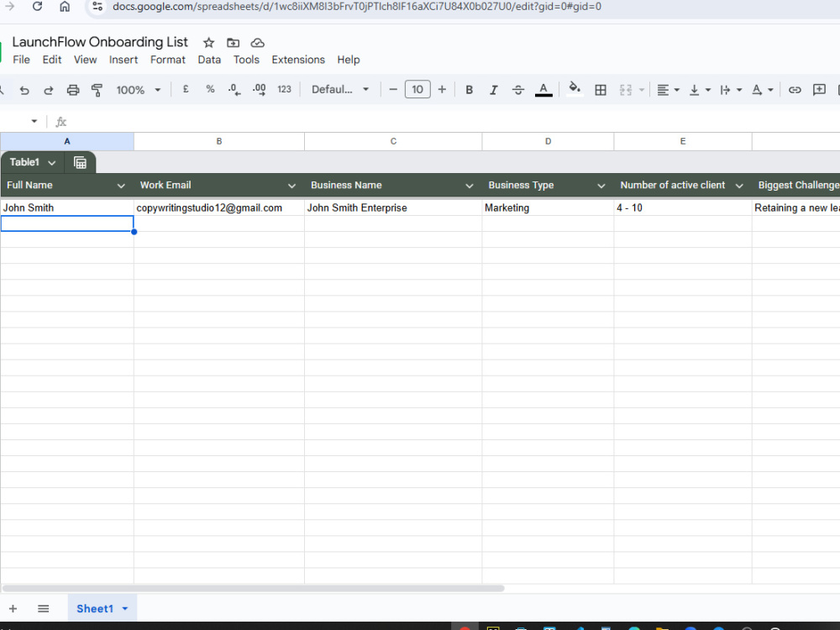Open the zoom 100% dropdown

pyautogui.click(x=139, y=90)
